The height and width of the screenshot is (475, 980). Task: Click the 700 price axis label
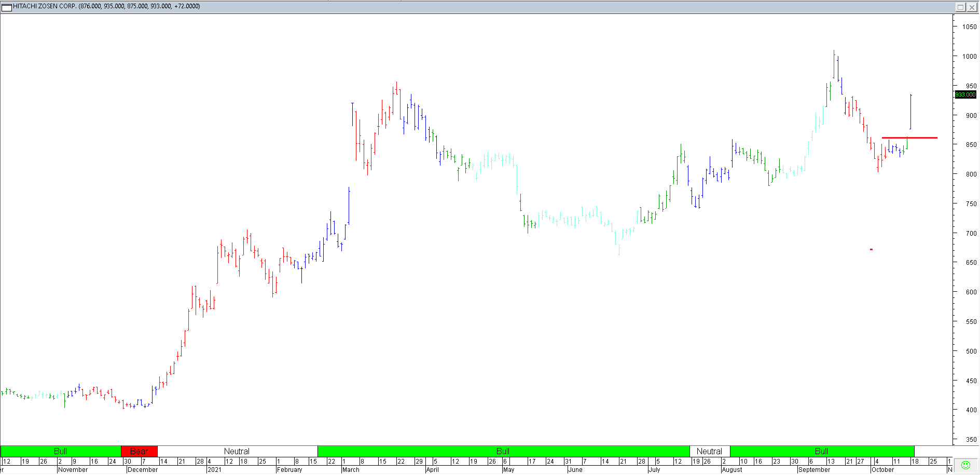[x=971, y=234]
